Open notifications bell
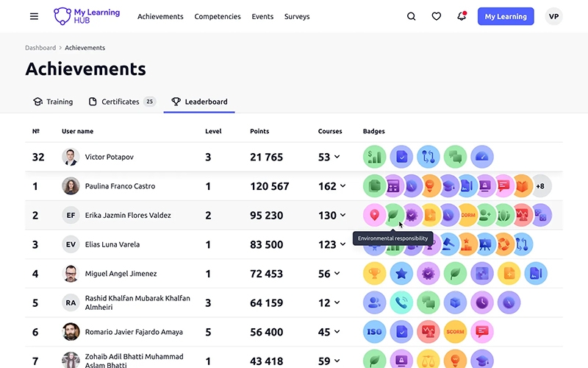This screenshot has width=588, height=368. point(462,16)
